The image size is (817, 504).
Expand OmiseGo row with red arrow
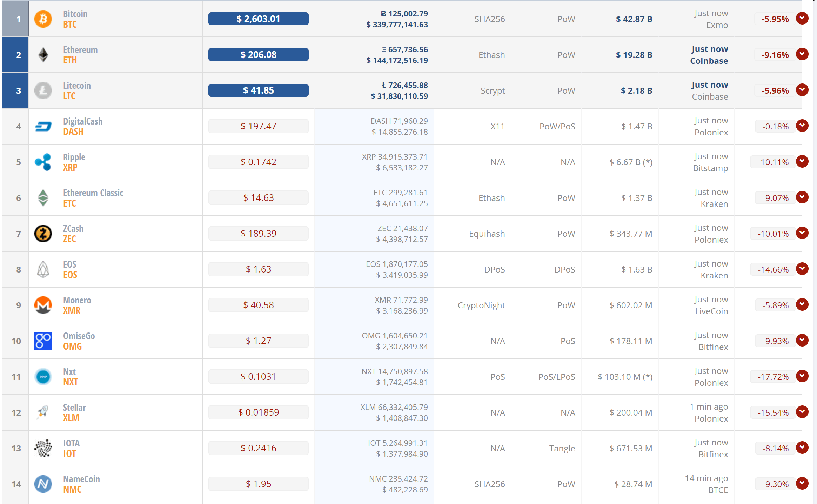coord(802,340)
